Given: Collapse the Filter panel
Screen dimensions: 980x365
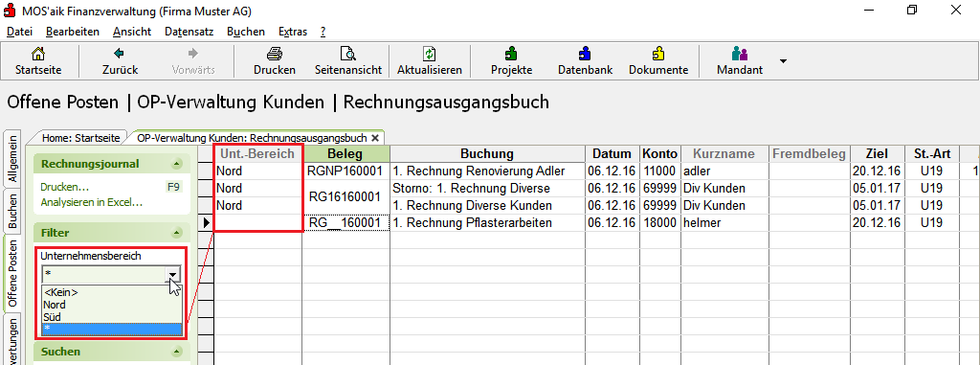Looking at the screenshot, I should (x=177, y=233).
